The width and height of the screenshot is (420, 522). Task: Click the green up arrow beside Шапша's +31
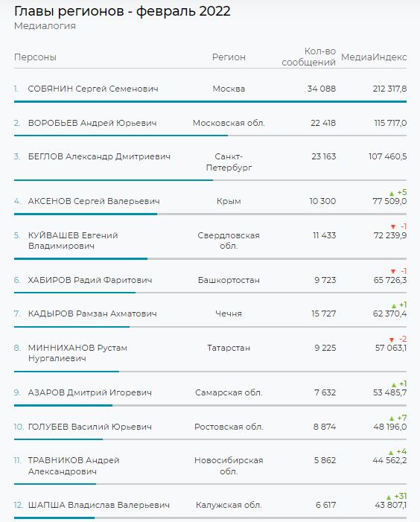389,497
